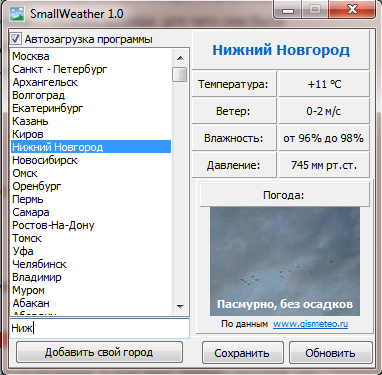Click the Влажность: label
Viewport: 382px width, 375px height.
[x=234, y=138]
